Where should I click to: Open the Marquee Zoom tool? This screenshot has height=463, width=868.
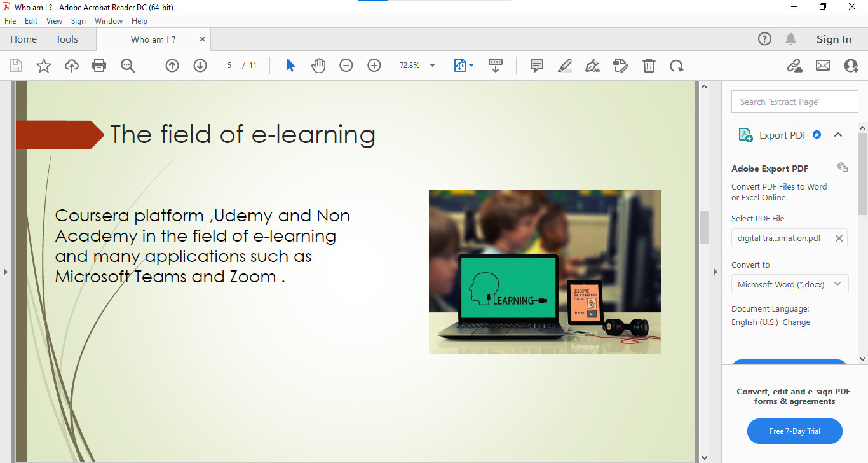(x=127, y=65)
